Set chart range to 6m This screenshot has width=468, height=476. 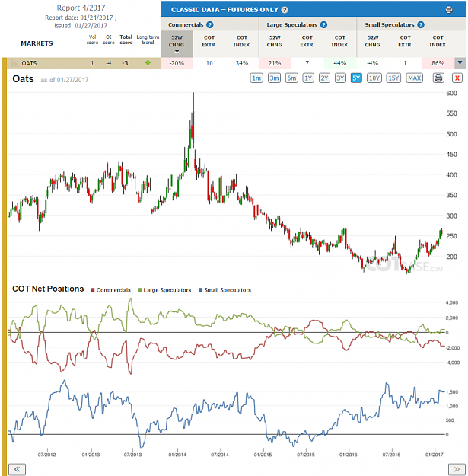[x=291, y=78]
